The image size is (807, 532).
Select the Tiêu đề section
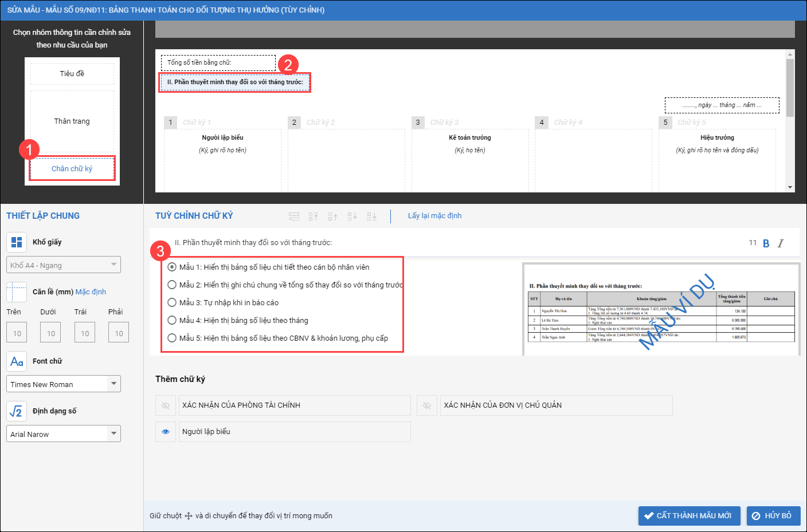click(72, 74)
